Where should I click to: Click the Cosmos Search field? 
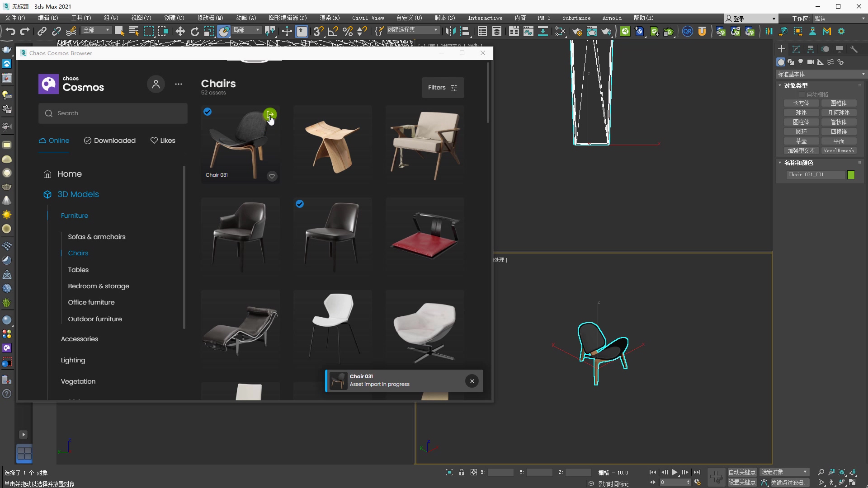pos(113,113)
